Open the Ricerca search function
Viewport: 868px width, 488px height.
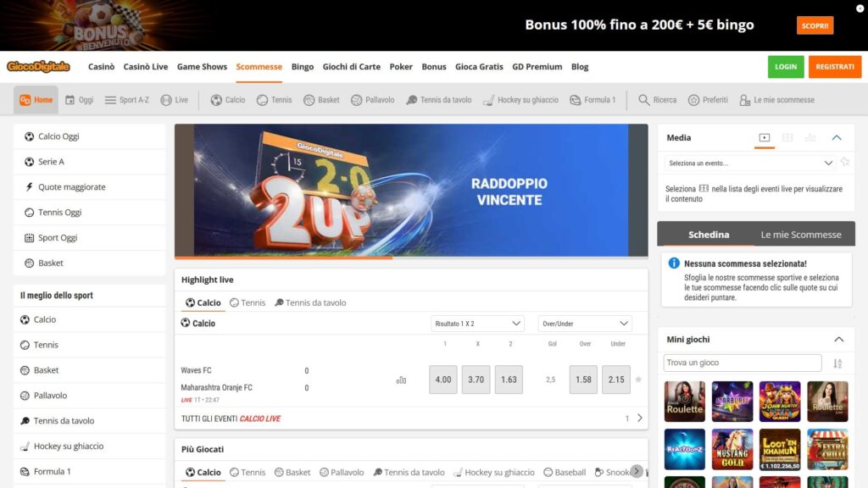click(656, 99)
